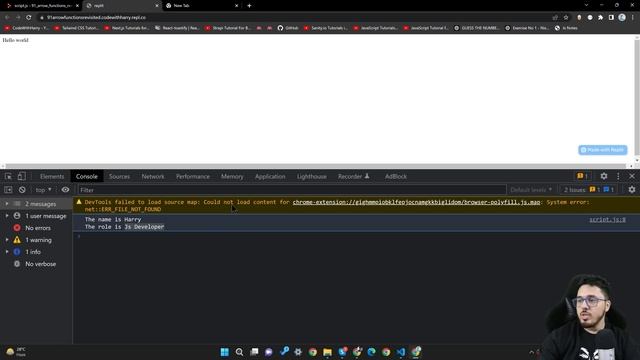Click the Hello world page text
This screenshot has width=640, height=360.
(x=16, y=40)
